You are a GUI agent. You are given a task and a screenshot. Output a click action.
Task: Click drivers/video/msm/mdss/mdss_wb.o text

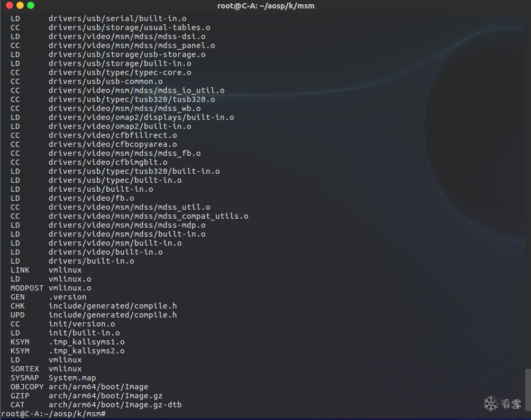coord(125,108)
